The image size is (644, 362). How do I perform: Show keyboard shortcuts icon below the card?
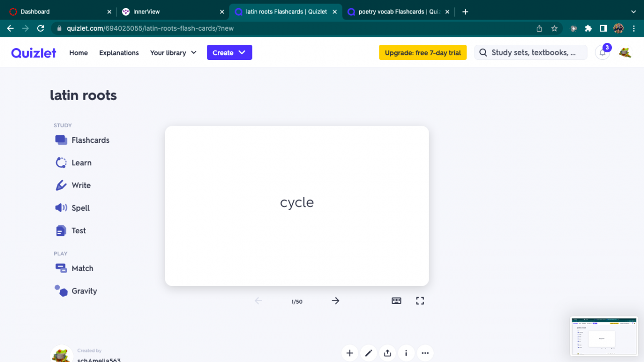click(396, 301)
